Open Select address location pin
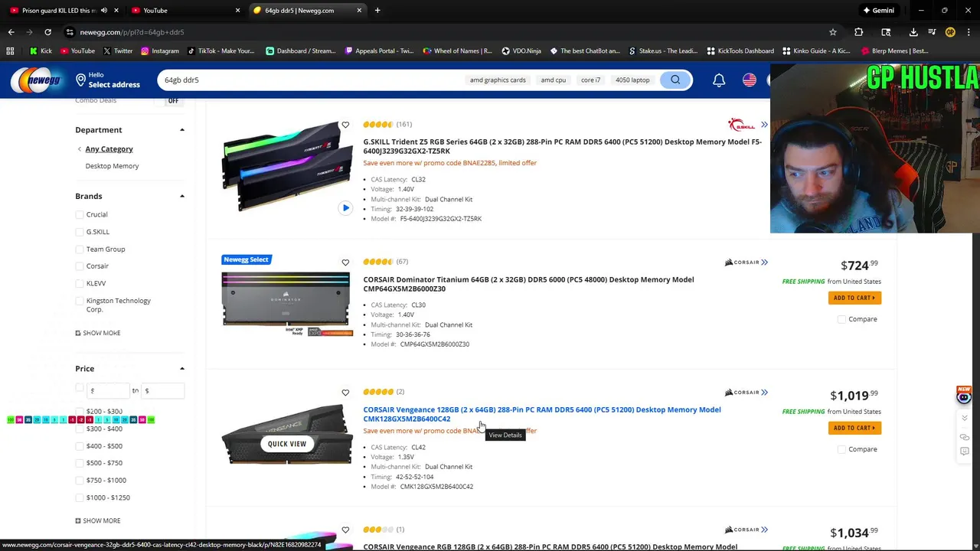This screenshot has width=980, height=551. pos(80,80)
